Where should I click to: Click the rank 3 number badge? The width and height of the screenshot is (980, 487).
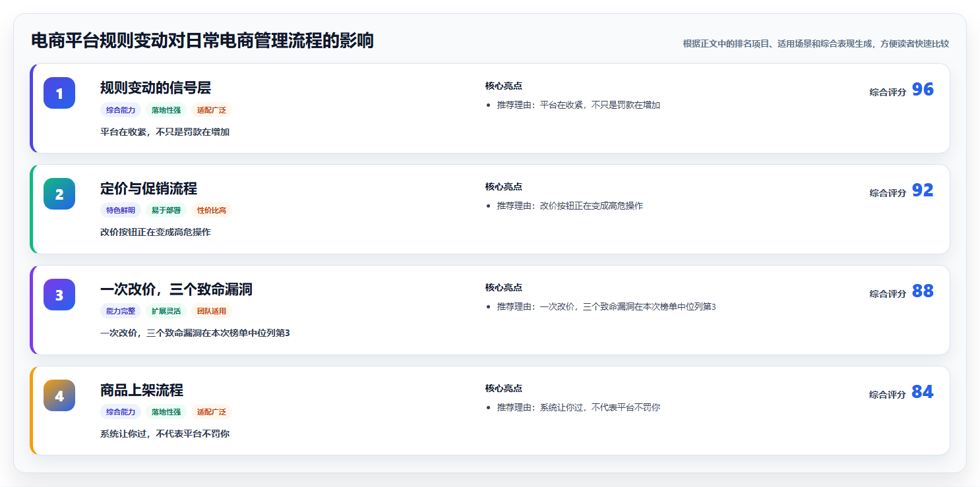pyautogui.click(x=59, y=295)
